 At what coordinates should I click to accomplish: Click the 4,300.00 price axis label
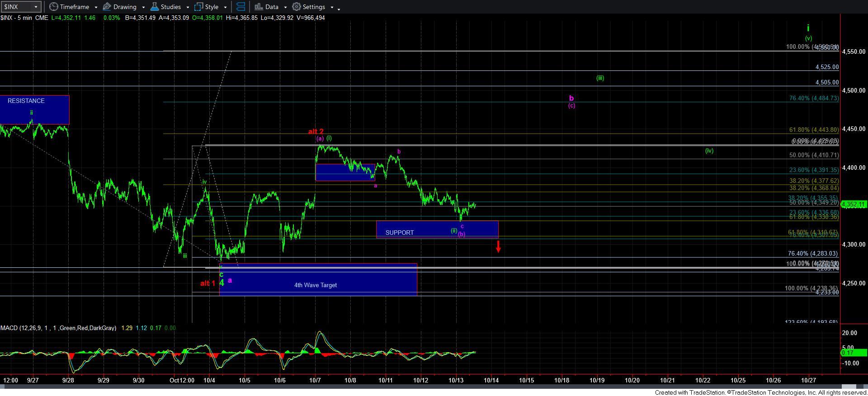[853, 244]
